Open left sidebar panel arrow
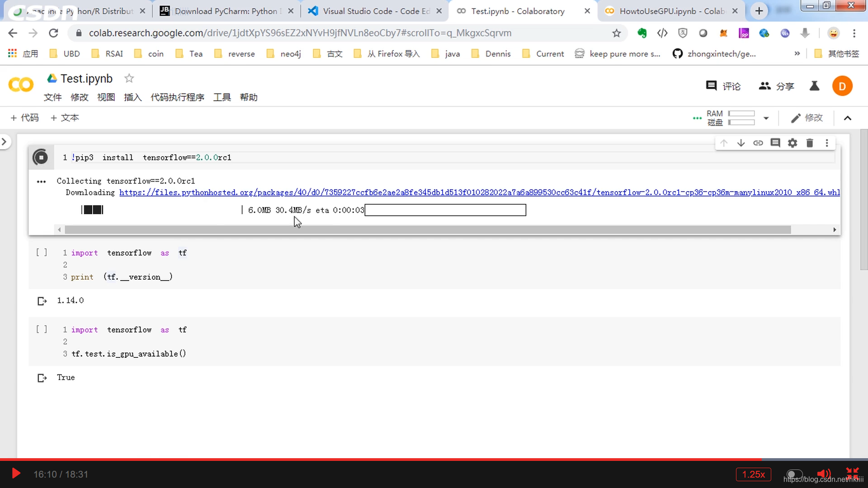Image resolution: width=868 pixels, height=488 pixels. point(5,142)
